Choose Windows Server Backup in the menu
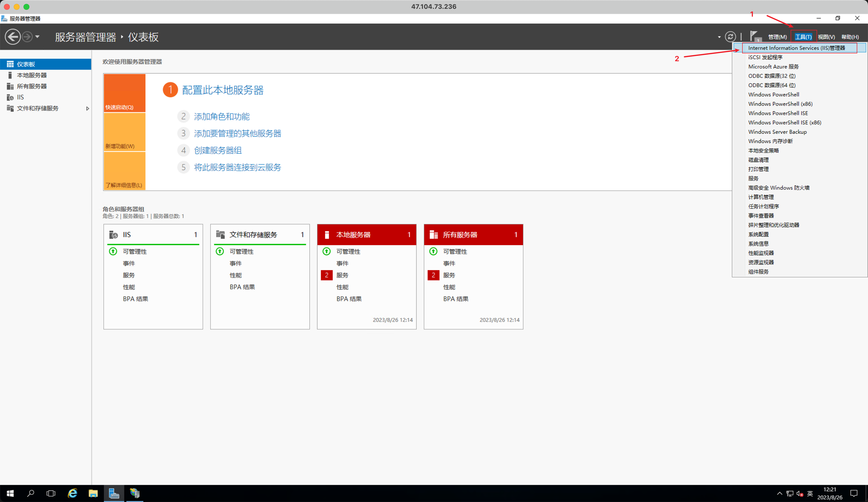The height and width of the screenshot is (502, 868). point(777,131)
